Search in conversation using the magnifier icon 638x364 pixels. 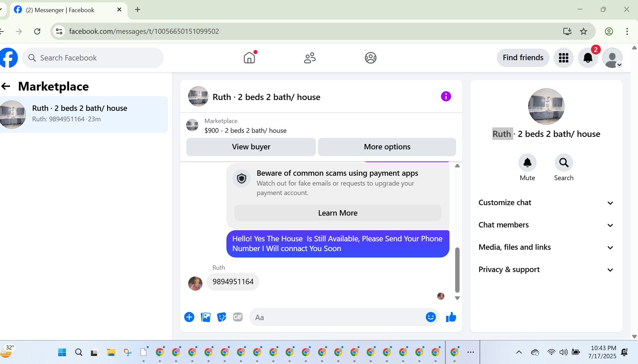pyautogui.click(x=564, y=163)
